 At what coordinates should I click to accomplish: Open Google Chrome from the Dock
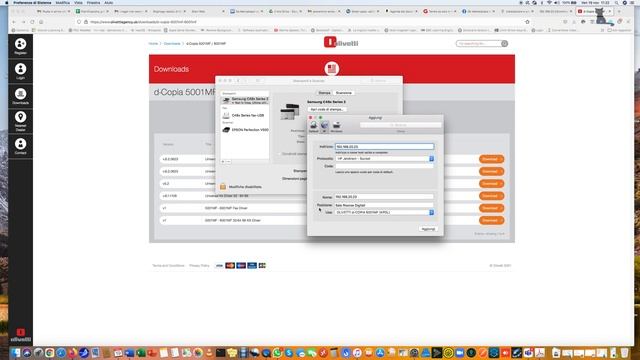click(x=49, y=353)
